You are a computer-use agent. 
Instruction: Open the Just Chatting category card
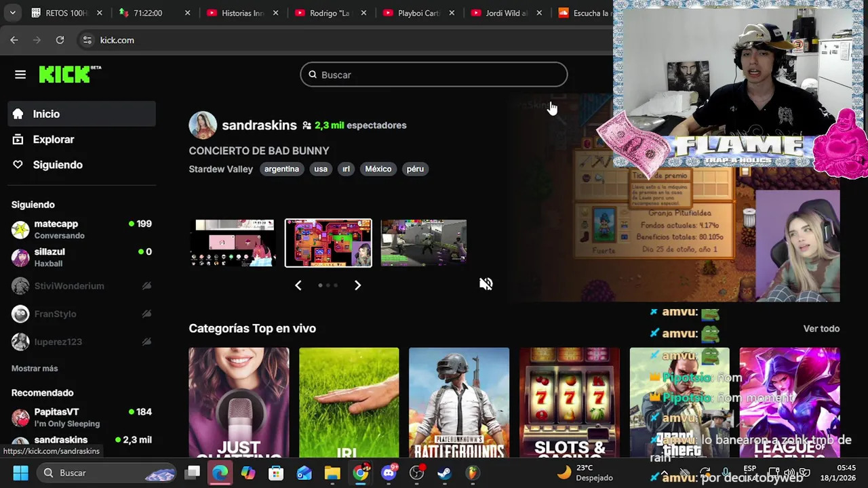pyautogui.click(x=239, y=403)
